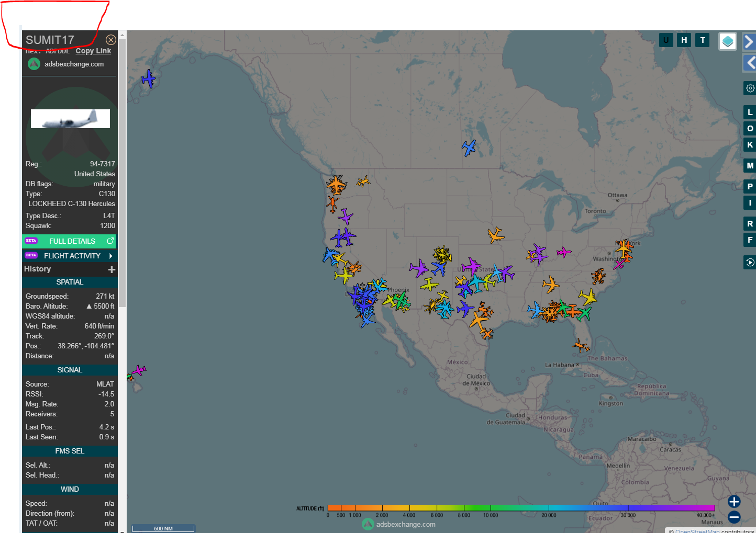Toggle the K map button
This screenshot has height=533, width=756.
750,144
